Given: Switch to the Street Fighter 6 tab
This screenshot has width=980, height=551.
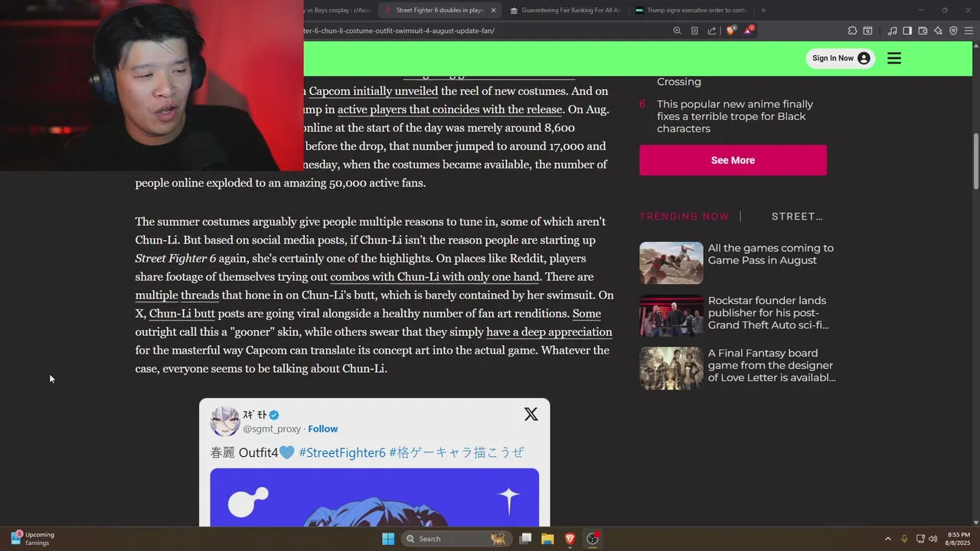Looking at the screenshot, I should (439, 10).
